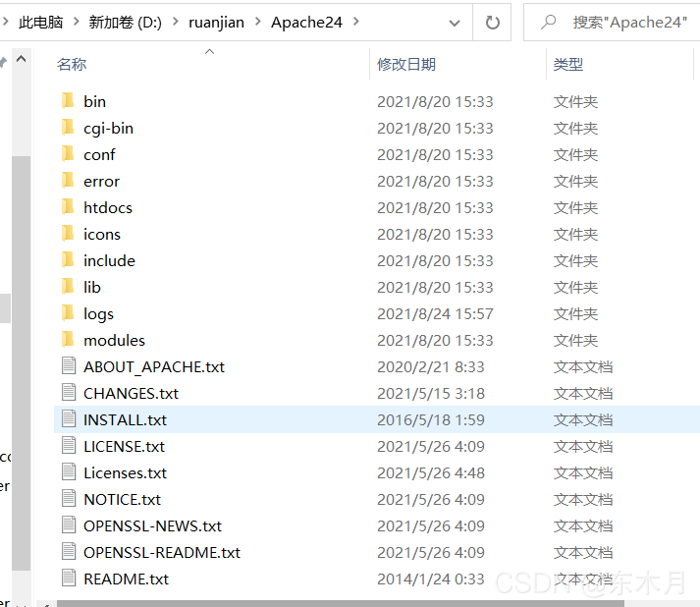Click the Apache24 breadcrumb
Screen dimensions: 700x607
click(306, 22)
